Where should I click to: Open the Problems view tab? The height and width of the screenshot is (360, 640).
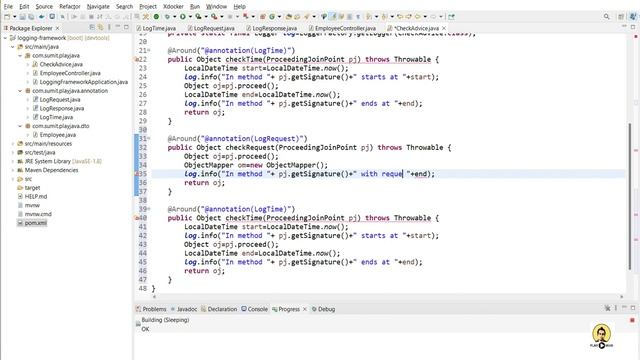tap(151, 309)
